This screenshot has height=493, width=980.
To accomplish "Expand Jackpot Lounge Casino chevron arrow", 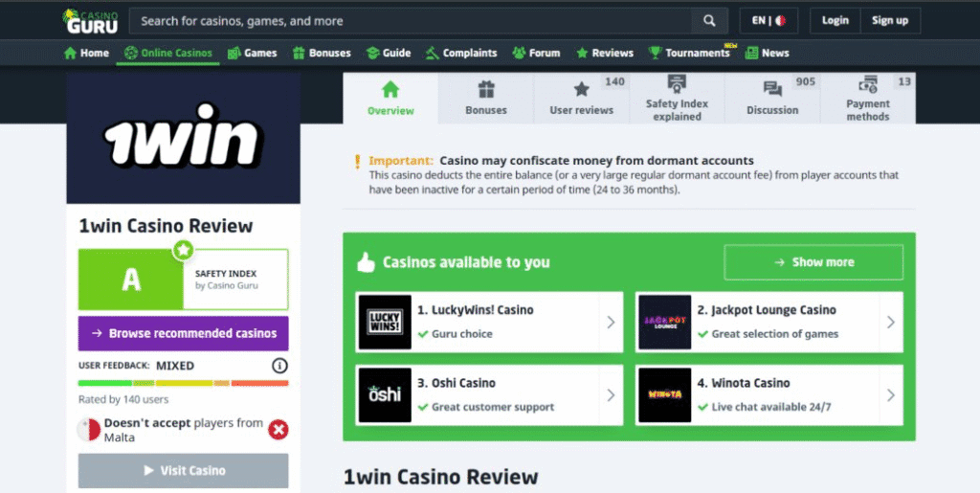I will [890, 322].
